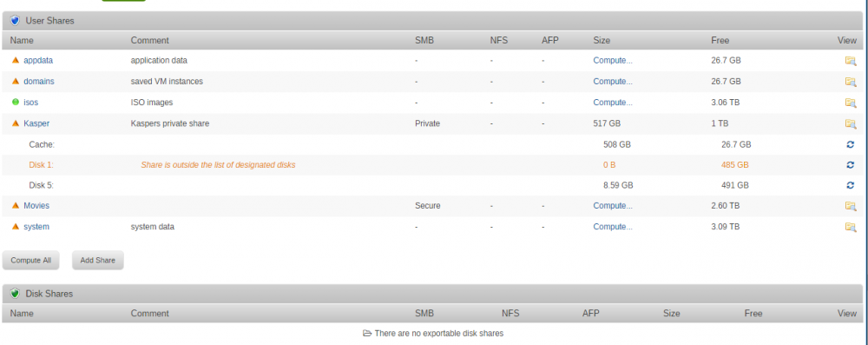Image resolution: width=868 pixels, height=345 pixels.
Task: Click the warning triangle beside Movies
Action: point(16,205)
